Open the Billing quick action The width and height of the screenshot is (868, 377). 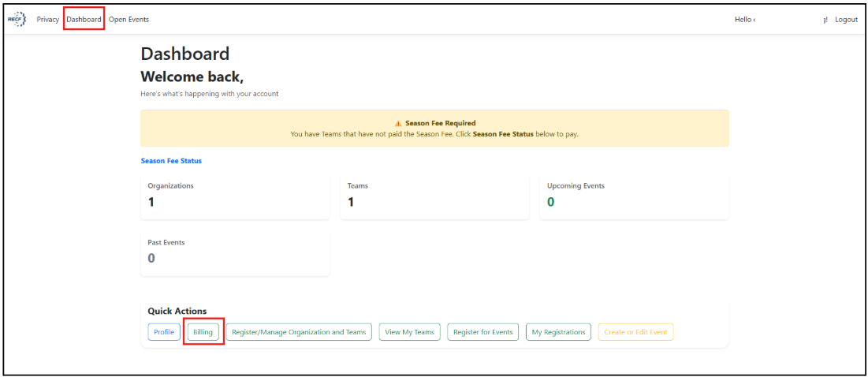click(203, 332)
